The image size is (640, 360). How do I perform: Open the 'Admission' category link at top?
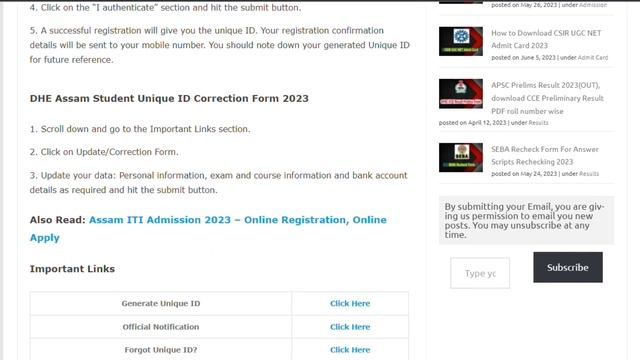pos(593,5)
